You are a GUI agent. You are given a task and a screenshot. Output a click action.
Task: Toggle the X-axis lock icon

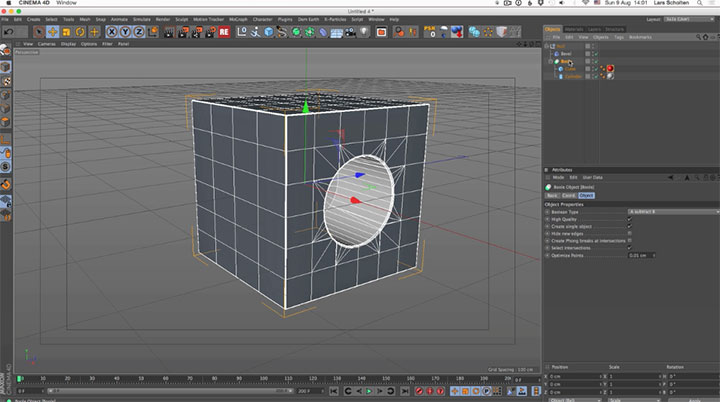[x=112, y=32]
